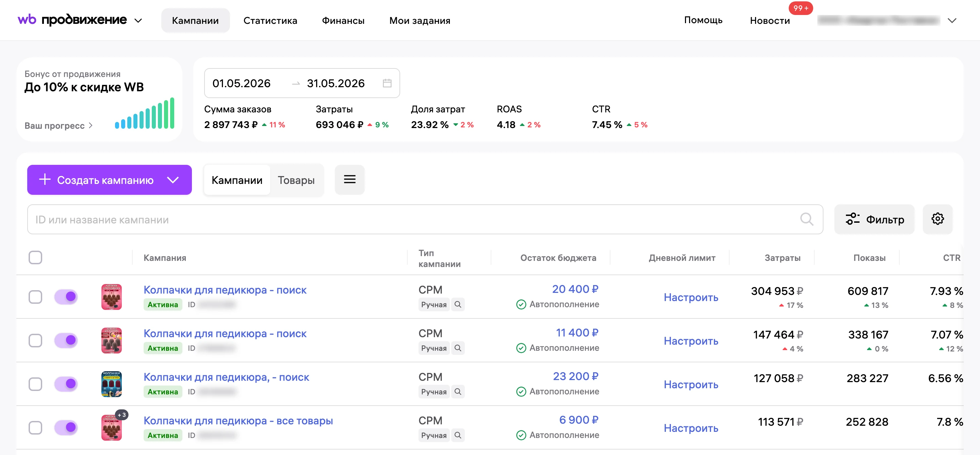Click the +3 products badge on thumbnail
980x455 pixels.
122,414
